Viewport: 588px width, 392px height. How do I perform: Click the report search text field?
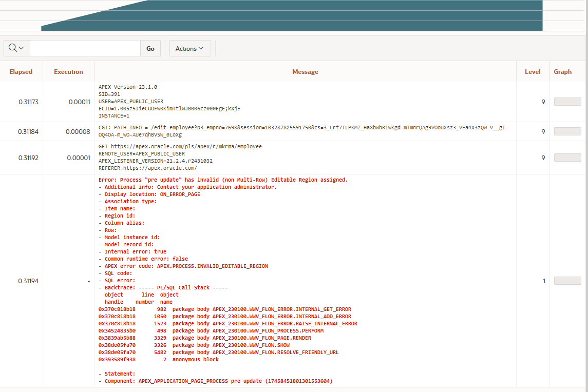coord(85,48)
